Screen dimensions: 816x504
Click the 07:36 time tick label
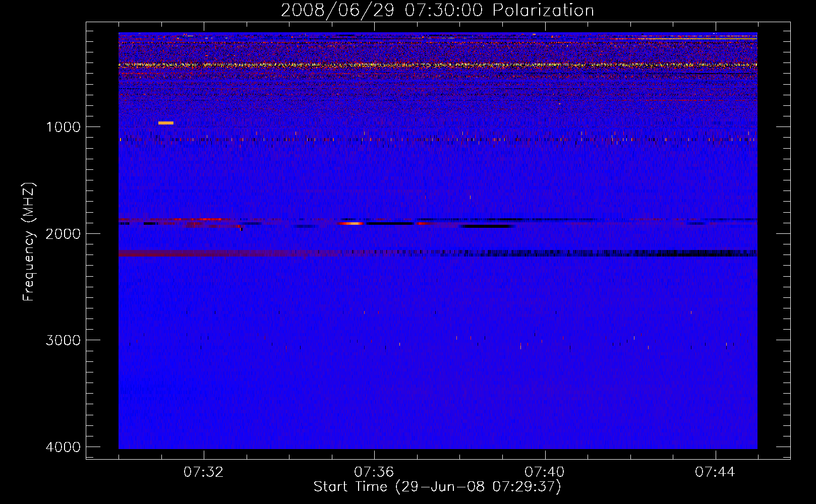(x=374, y=472)
